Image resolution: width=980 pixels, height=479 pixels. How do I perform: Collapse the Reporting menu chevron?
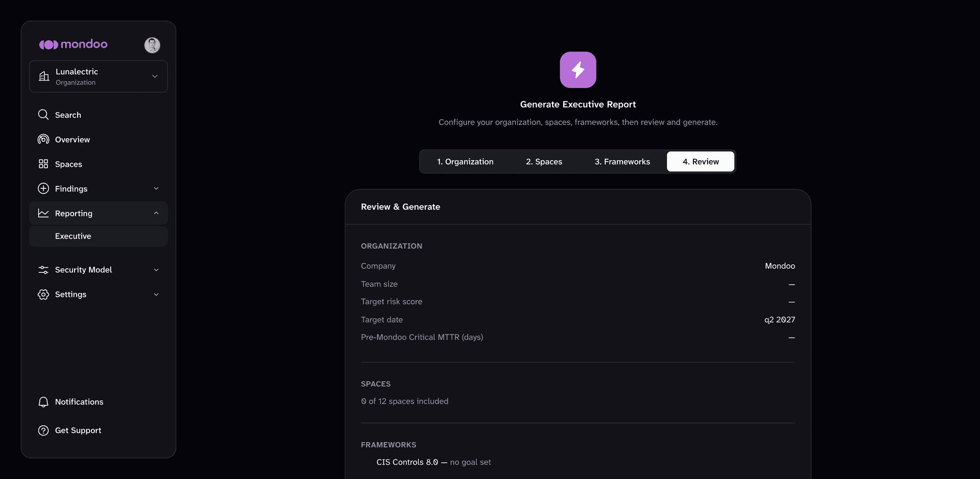pyautogui.click(x=156, y=213)
